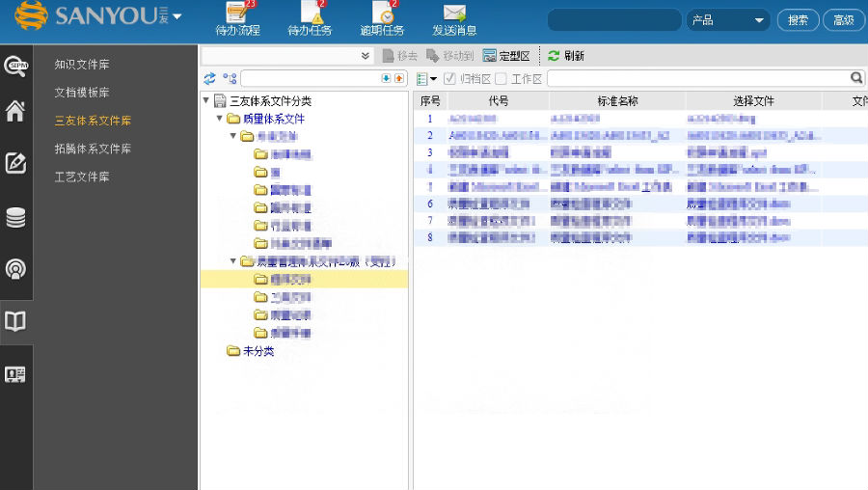Open 知识文件库 menu item

point(82,65)
